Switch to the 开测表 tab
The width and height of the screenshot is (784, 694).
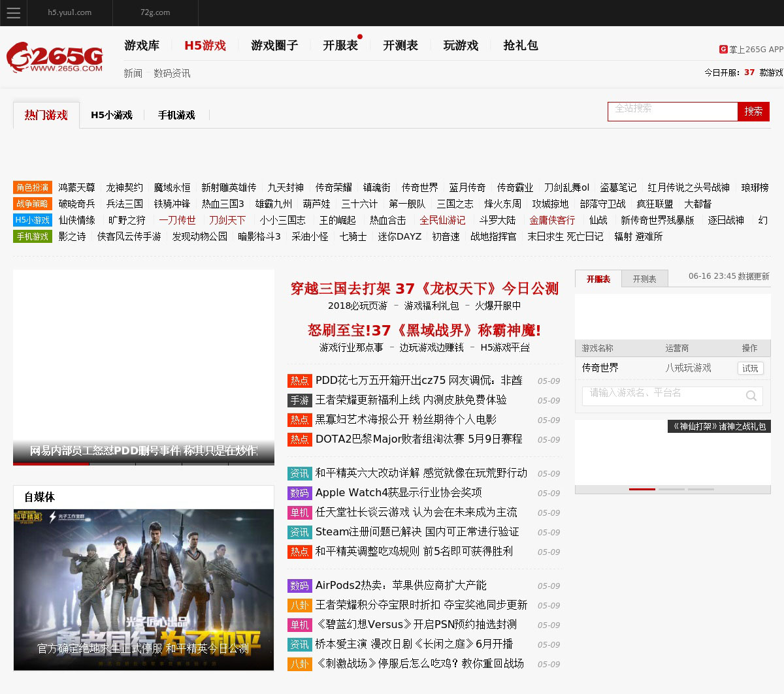[x=644, y=279]
